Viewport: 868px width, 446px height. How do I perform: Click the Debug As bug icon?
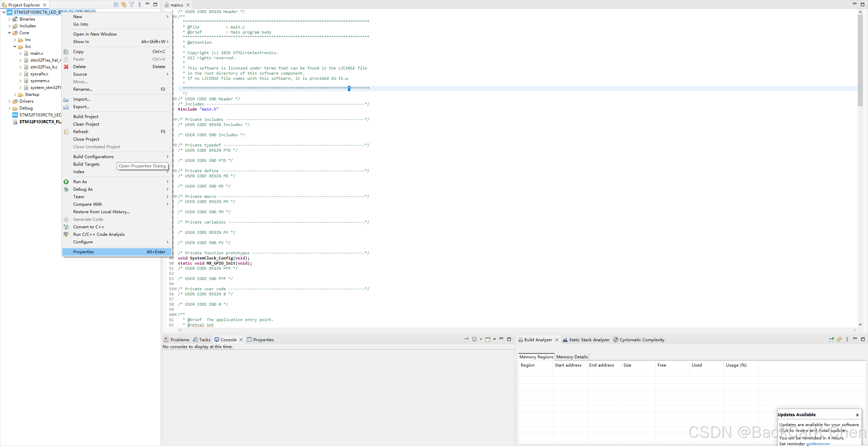click(x=66, y=189)
